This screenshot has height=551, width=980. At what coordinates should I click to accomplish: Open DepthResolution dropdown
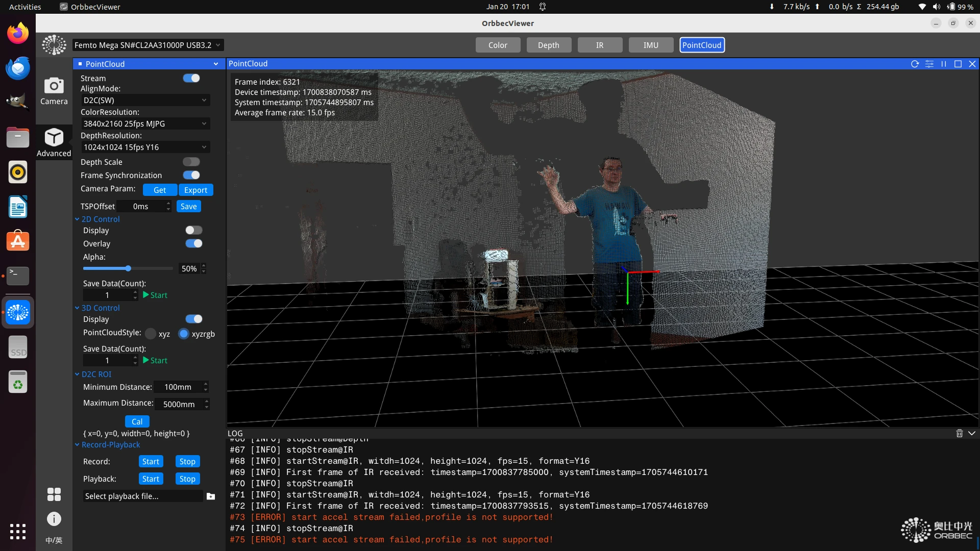pos(145,147)
